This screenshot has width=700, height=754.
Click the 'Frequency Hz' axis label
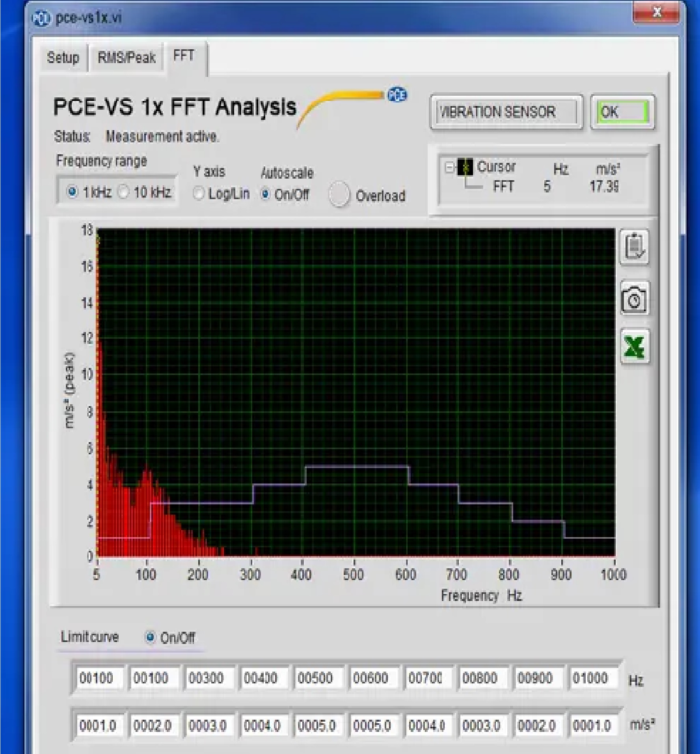coord(482,595)
